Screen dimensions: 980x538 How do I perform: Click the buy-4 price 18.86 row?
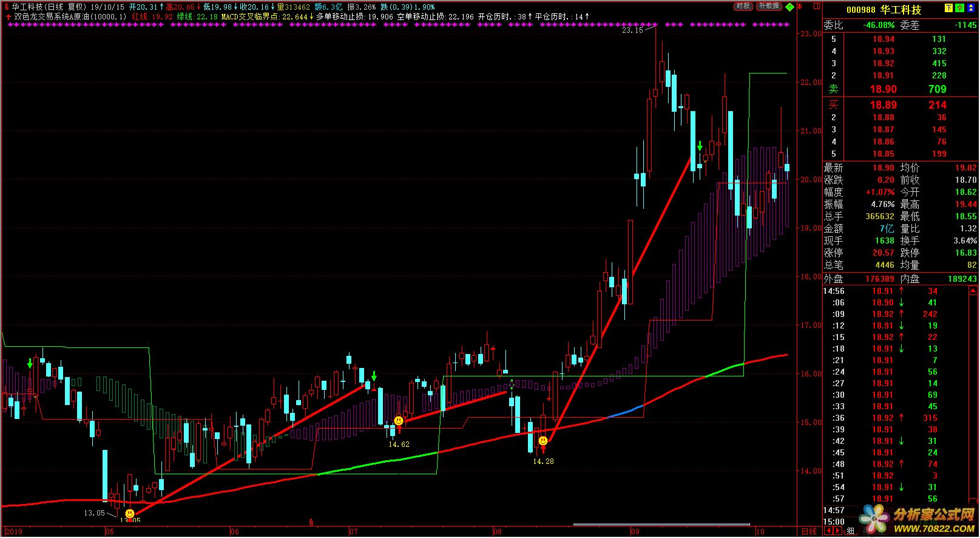point(901,141)
